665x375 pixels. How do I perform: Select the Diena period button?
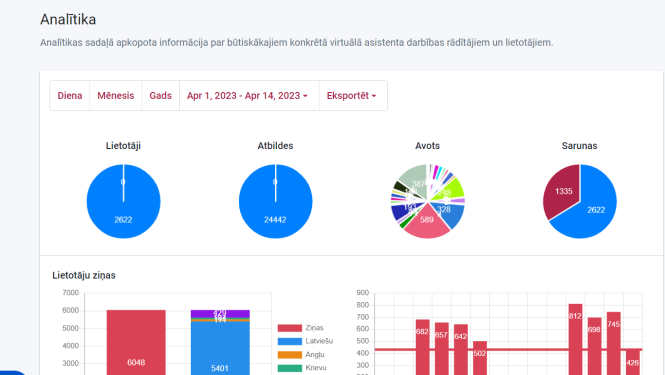70,95
